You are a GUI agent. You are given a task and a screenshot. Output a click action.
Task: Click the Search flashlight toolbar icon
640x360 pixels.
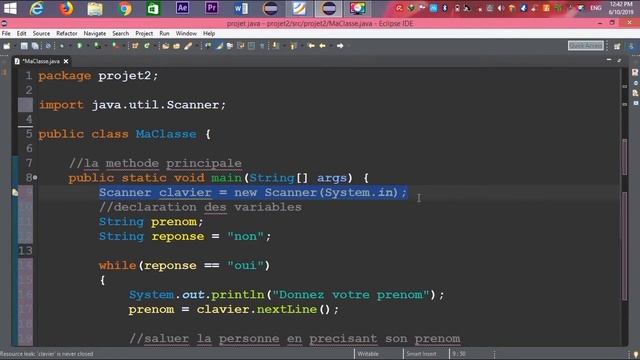pos(188,46)
